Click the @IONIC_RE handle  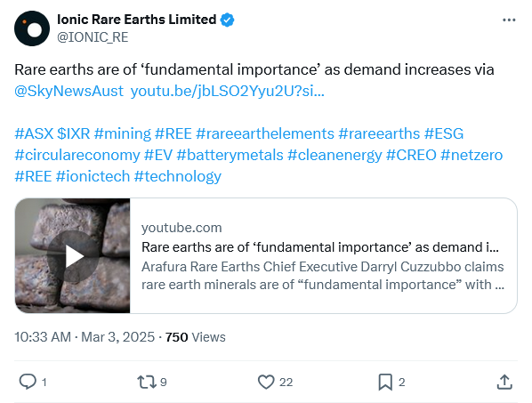(93, 37)
